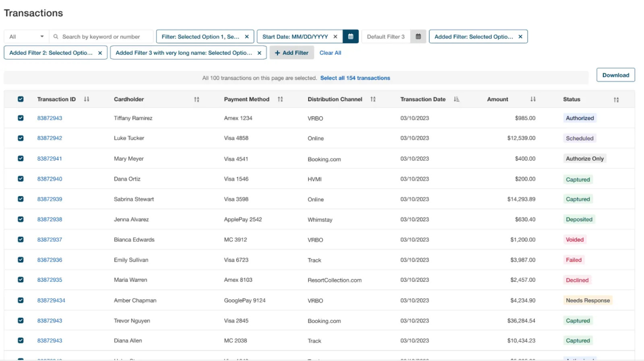This screenshot has width=644, height=361.
Task: Click the Download button
Action: pyautogui.click(x=615, y=74)
